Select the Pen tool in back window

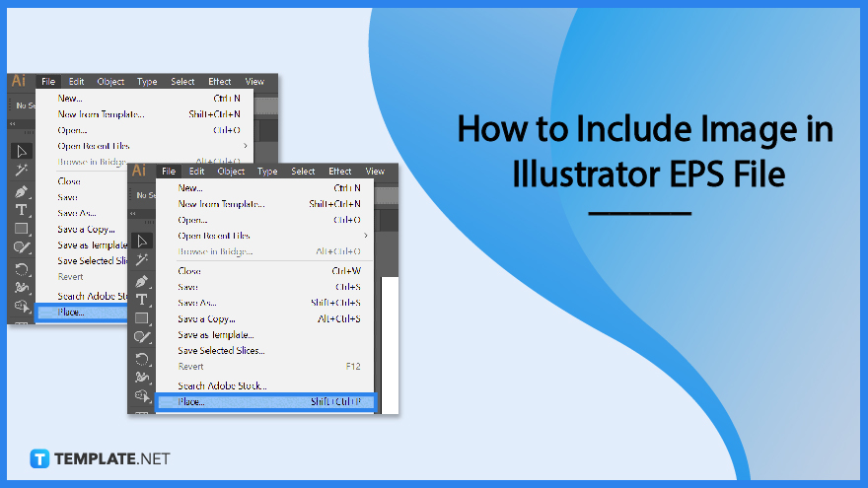[21, 191]
